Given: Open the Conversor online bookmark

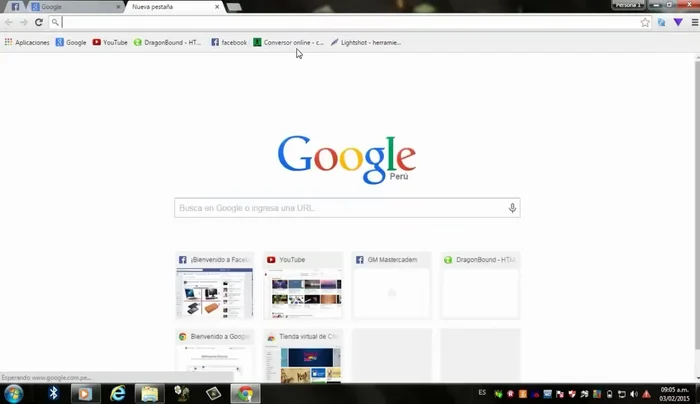Looking at the screenshot, I should [x=288, y=42].
